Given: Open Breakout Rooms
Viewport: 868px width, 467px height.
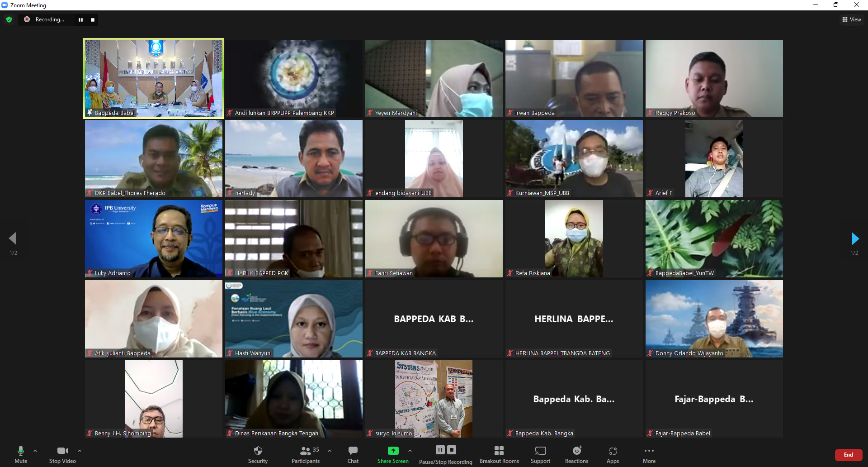Looking at the screenshot, I should pos(499,451).
